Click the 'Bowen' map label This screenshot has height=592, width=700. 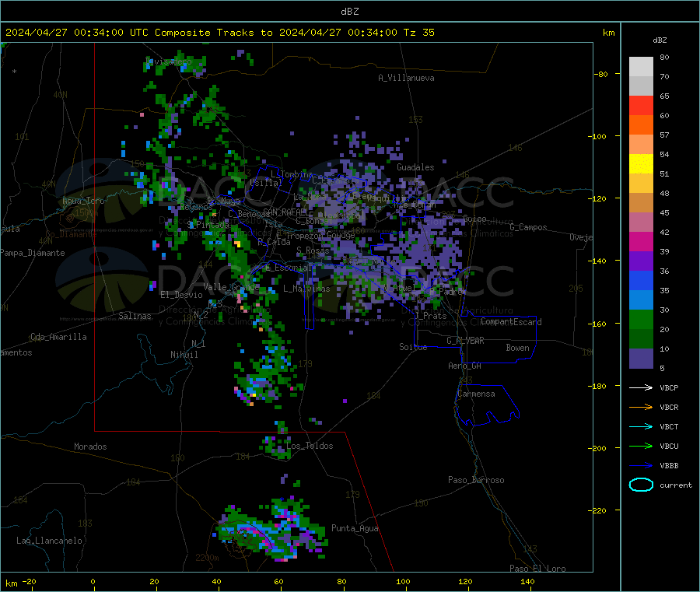[x=517, y=347]
